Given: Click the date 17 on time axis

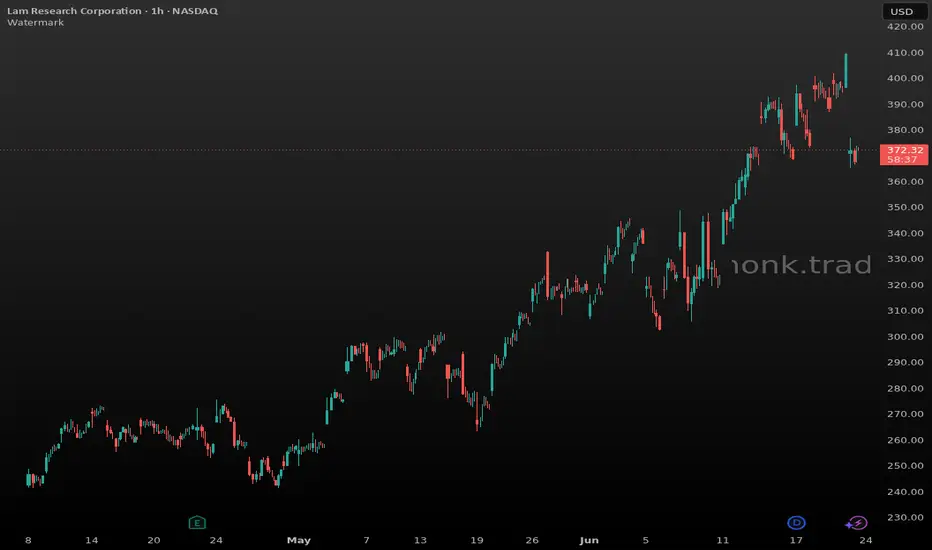Looking at the screenshot, I should 796,540.
